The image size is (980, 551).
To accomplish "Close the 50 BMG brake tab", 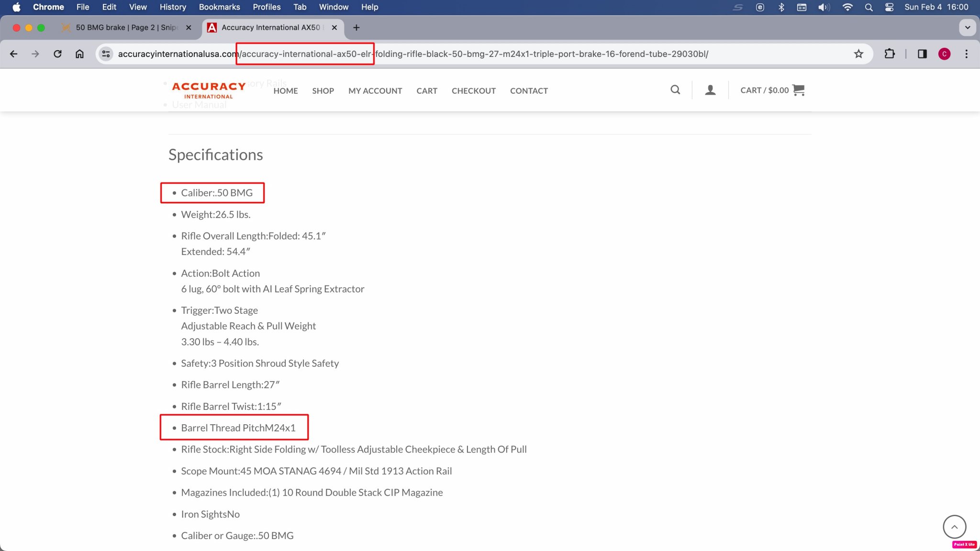I will pyautogui.click(x=189, y=28).
